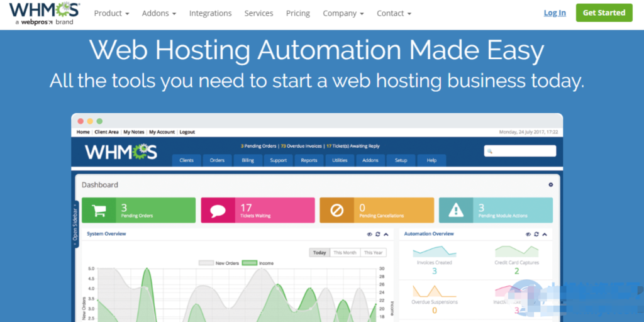Image resolution: width=644 pixels, height=322 pixels.
Task: Click the admin search input field
Action: 520,151
